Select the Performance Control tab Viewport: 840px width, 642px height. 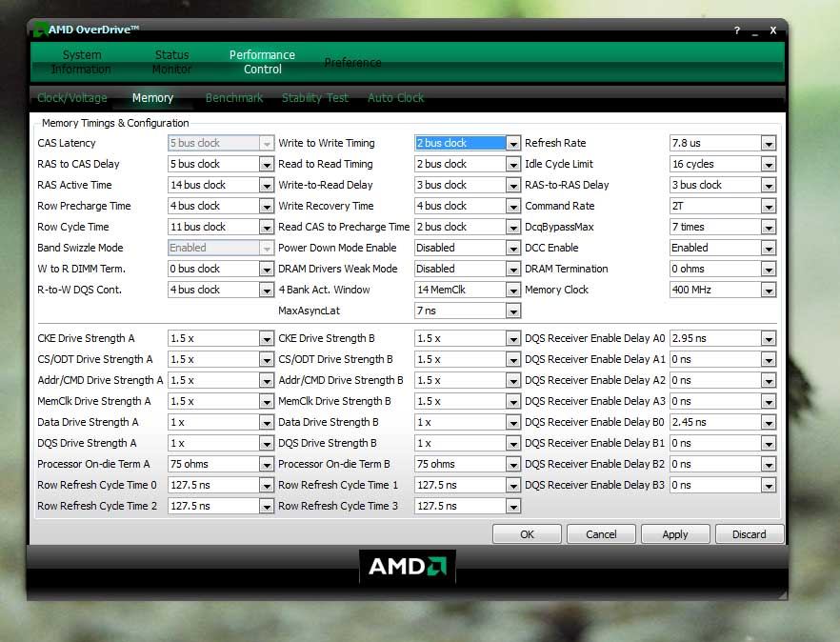point(262,62)
